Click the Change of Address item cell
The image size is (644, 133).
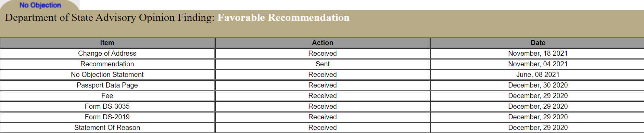point(107,53)
